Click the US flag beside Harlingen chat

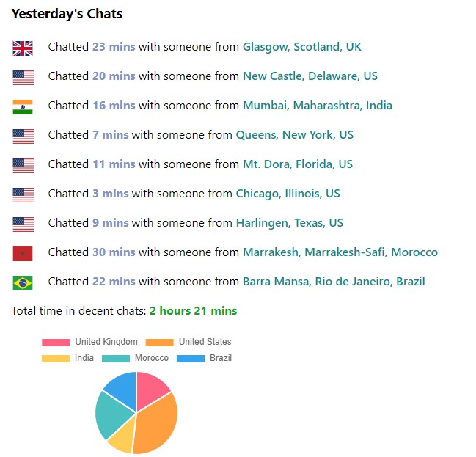tap(23, 224)
